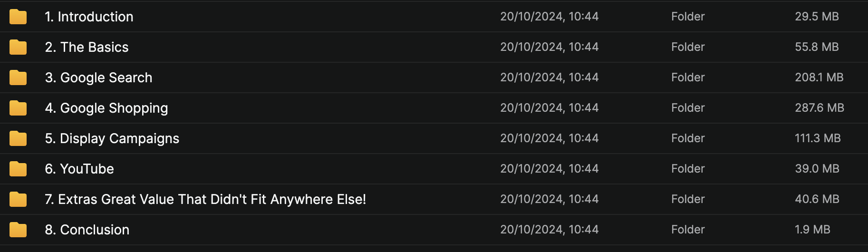
Task: Click the 4. Google Shopping folder icon
Action: pos(18,108)
